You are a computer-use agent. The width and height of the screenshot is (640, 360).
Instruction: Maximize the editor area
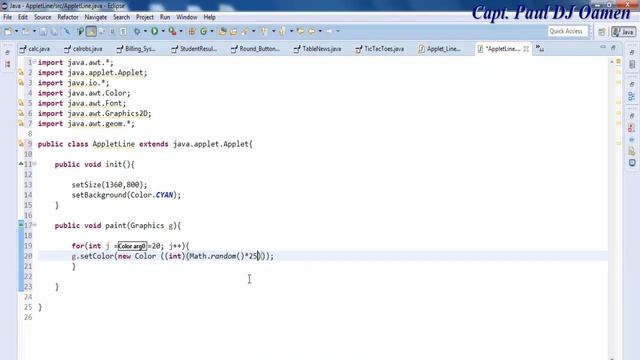coord(613,48)
